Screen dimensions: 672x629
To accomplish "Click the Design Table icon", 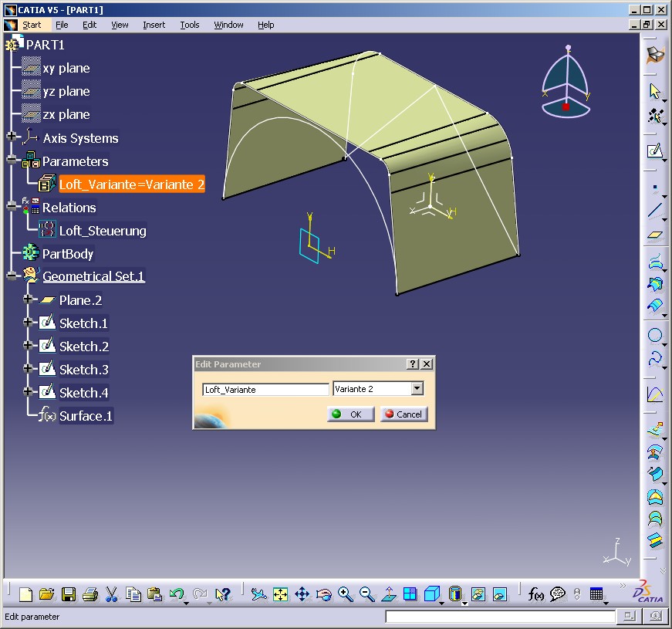I will click(596, 594).
